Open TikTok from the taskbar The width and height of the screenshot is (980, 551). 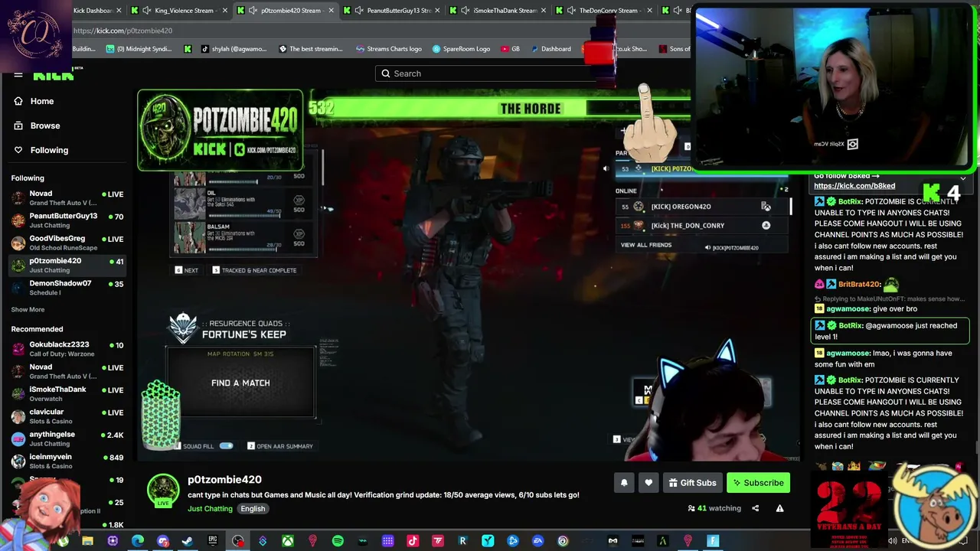[x=413, y=541]
